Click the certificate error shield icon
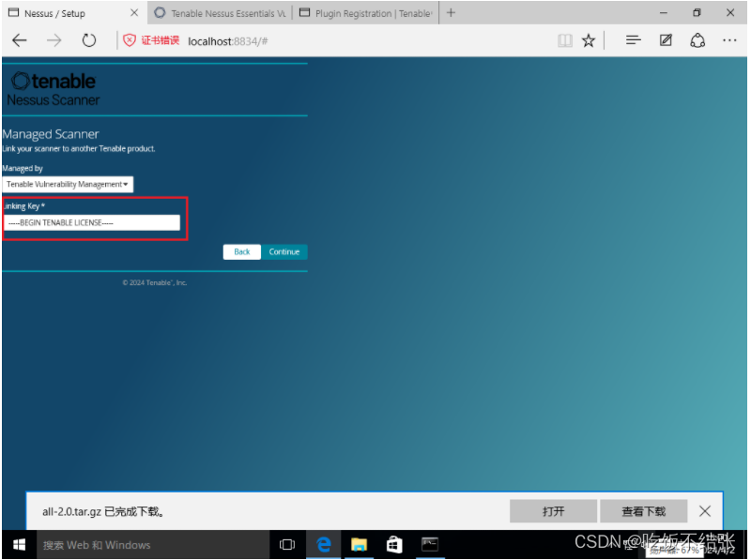This screenshot has height=560, width=751. coord(130,40)
